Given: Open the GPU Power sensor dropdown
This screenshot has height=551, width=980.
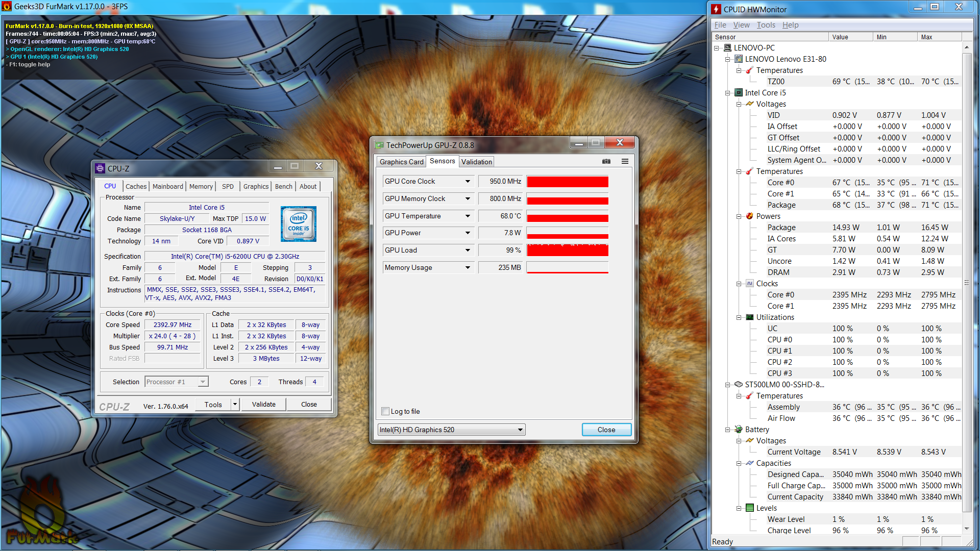Looking at the screenshot, I should point(468,233).
